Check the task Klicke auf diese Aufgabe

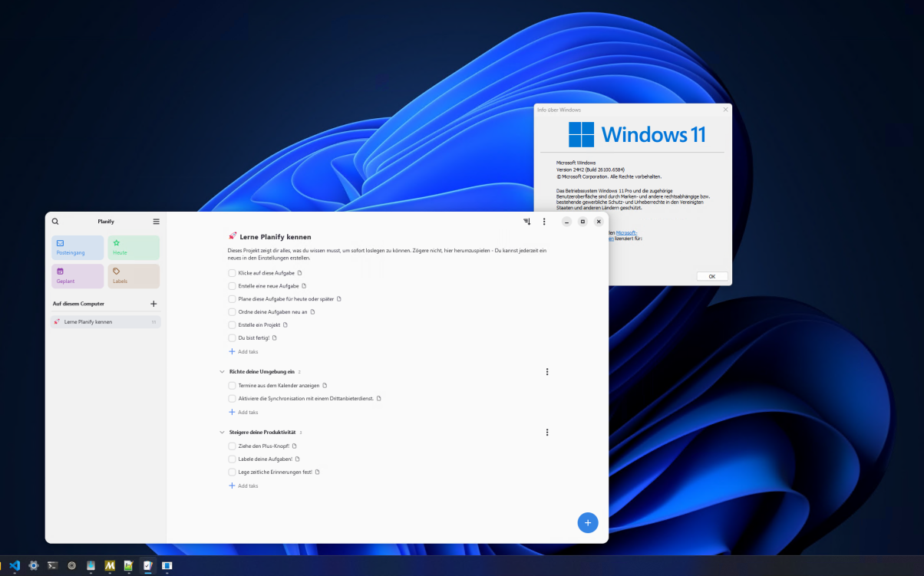(x=232, y=272)
